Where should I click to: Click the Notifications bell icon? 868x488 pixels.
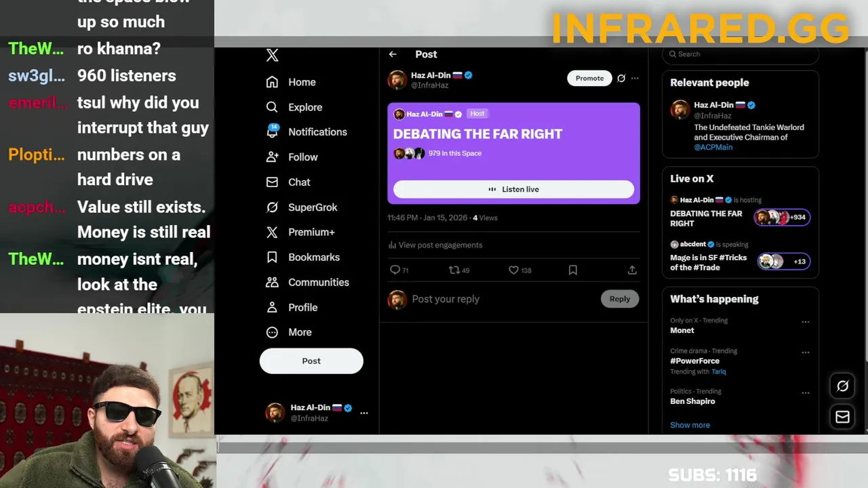[272, 132]
